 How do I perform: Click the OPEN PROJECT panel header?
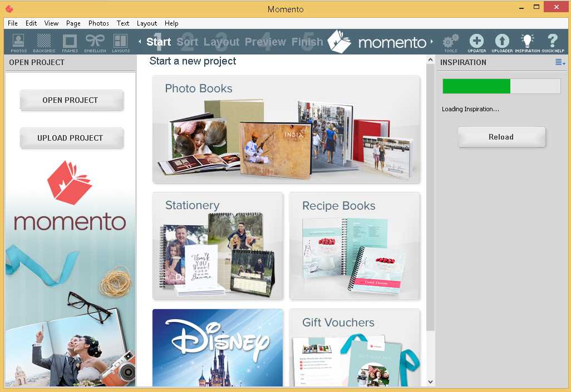37,62
